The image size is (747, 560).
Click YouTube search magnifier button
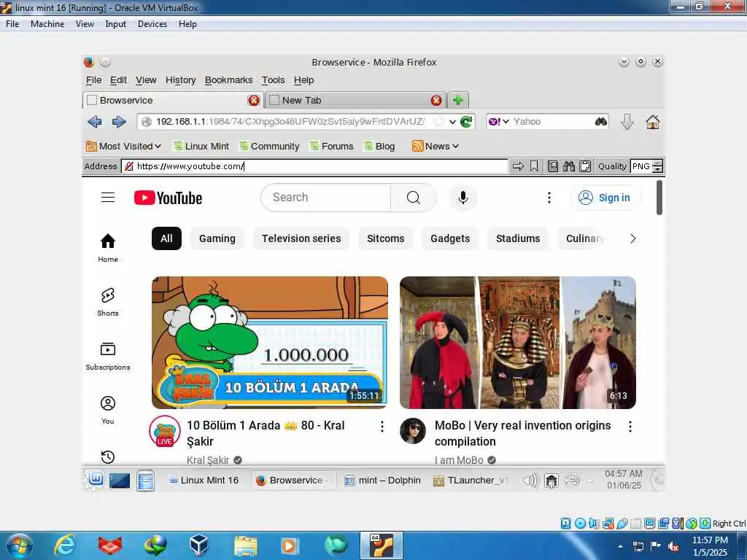pos(413,198)
